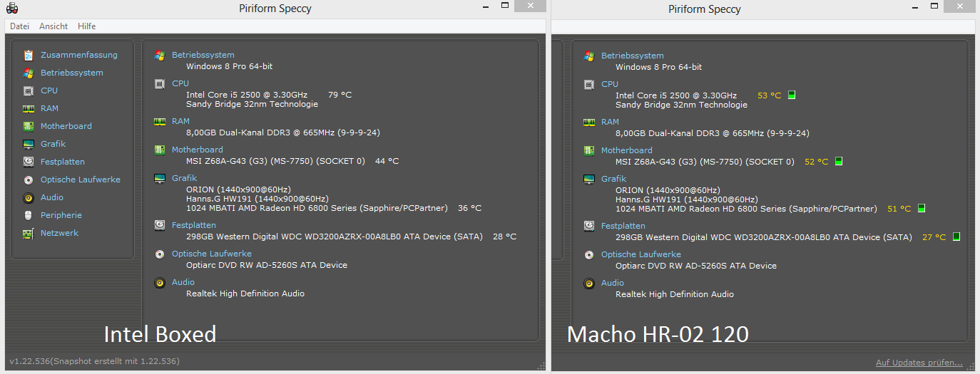The width and height of the screenshot is (980, 374).
Task: Click the Festplatten drive icon in sidebar
Action: point(29,162)
